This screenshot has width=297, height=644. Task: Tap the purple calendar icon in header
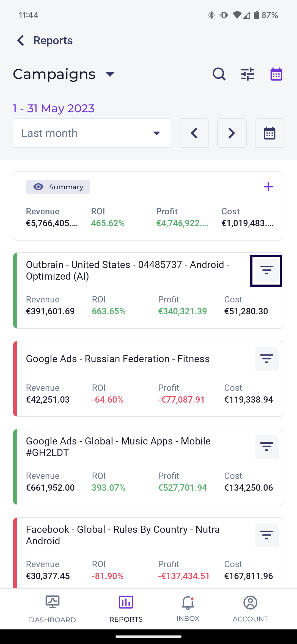pos(276,74)
